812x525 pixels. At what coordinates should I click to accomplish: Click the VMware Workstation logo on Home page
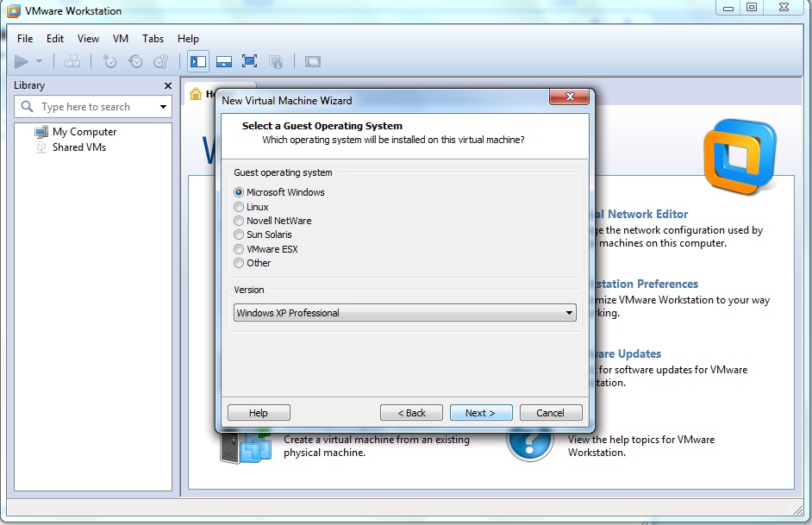[740, 157]
